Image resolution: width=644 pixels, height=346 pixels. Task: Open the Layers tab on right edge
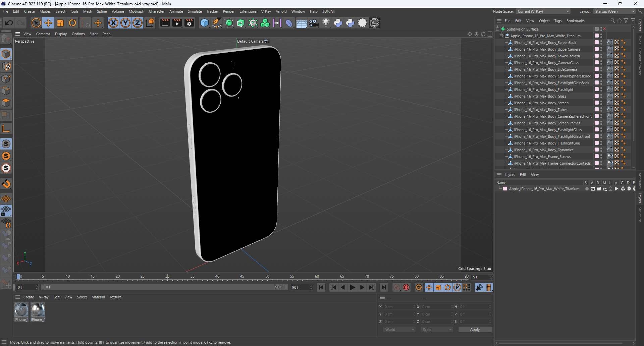[x=640, y=197]
